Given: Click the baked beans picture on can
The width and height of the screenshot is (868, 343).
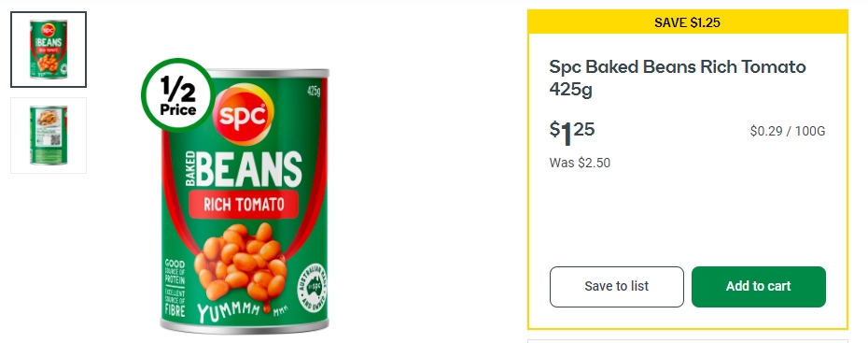Looking at the screenshot, I should [x=242, y=261].
